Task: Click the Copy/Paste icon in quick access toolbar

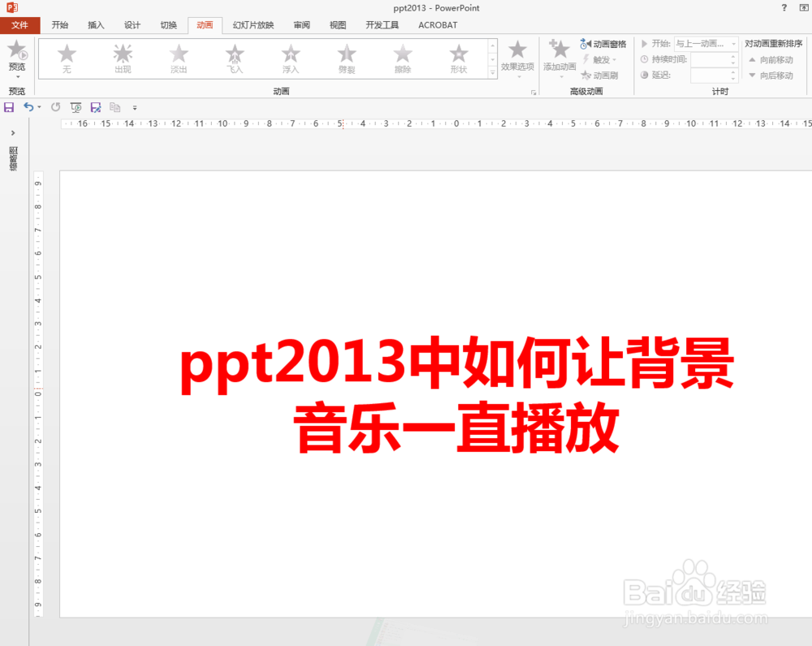Action: tap(115, 107)
